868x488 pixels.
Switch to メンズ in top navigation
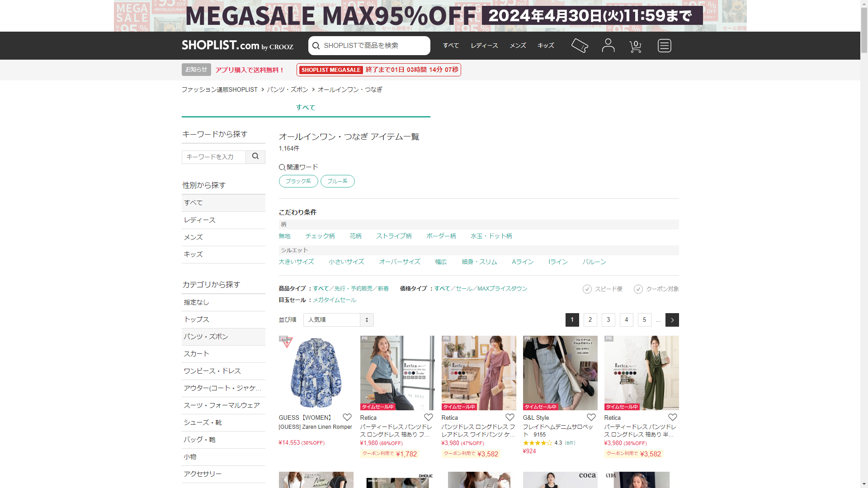point(518,46)
